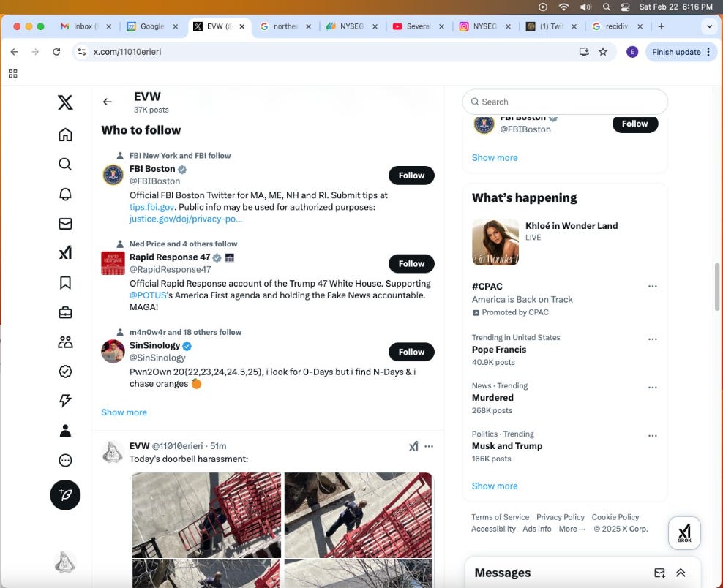Follow FBI Boston in main column

[411, 176]
